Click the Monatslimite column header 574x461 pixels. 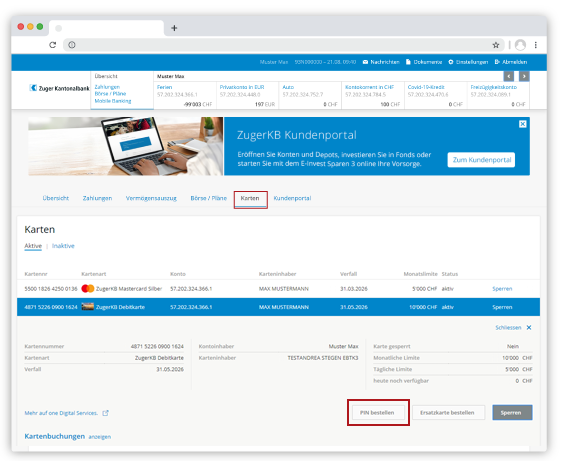point(421,274)
